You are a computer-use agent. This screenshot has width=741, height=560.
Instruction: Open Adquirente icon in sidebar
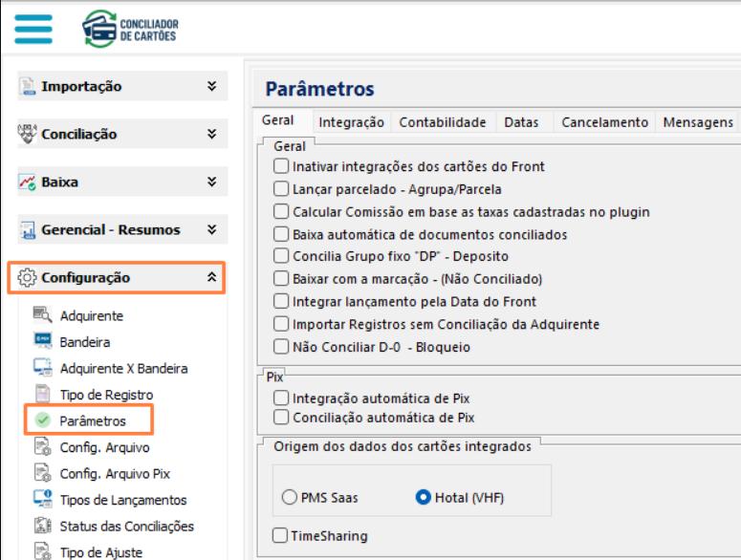click(42, 315)
